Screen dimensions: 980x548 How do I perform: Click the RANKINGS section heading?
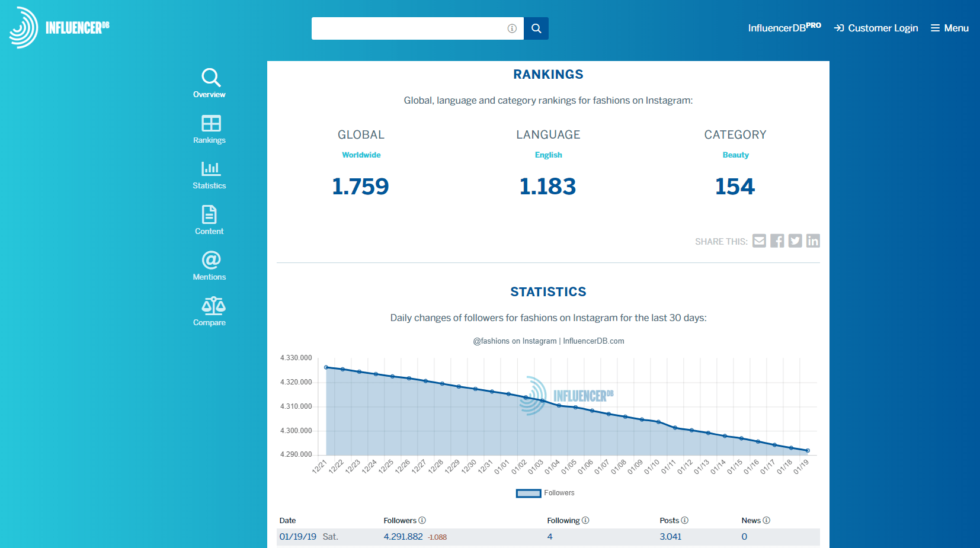pos(548,74)
